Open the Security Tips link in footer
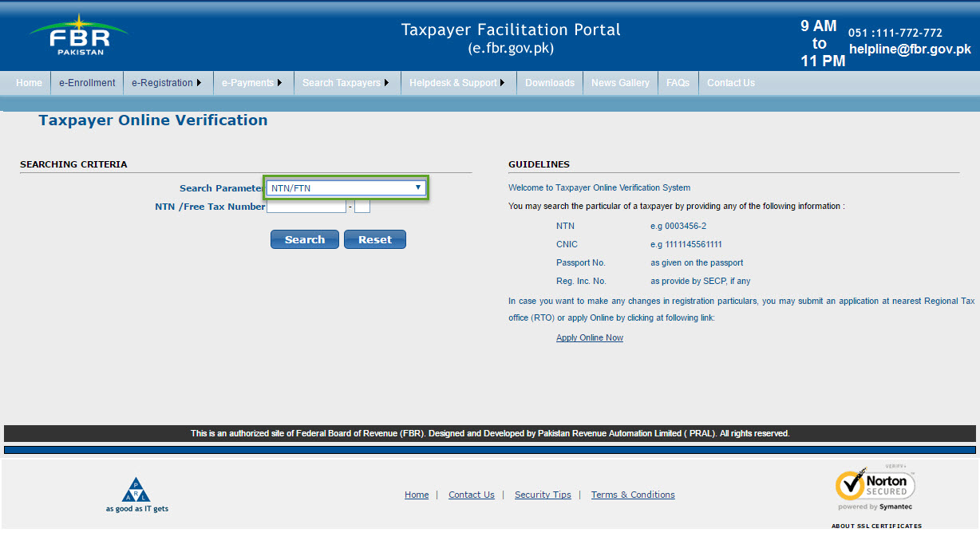Image resolution: width=980 pixels, height=560 pixels. point(543,495)
